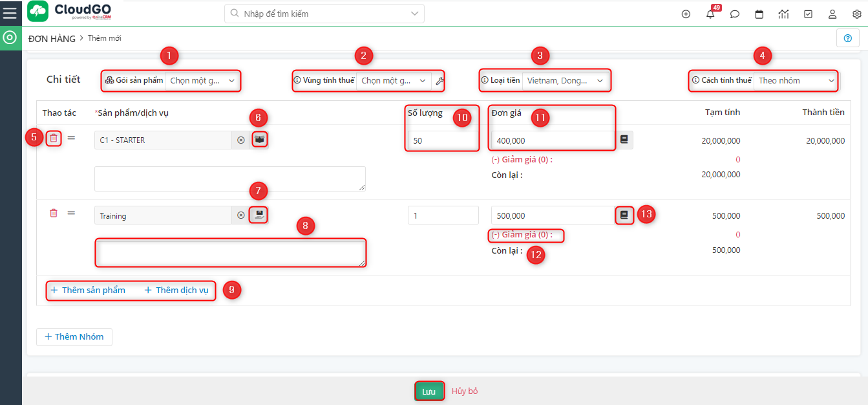Open the reports chart icon
This screenshot has width=868, height=405.
tap(784, 14)
